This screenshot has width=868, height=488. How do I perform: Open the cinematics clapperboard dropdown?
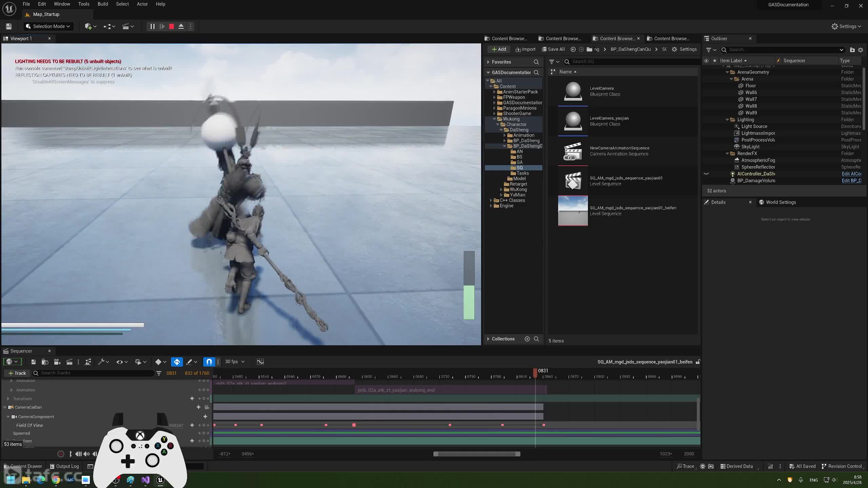tap(128, 26)
